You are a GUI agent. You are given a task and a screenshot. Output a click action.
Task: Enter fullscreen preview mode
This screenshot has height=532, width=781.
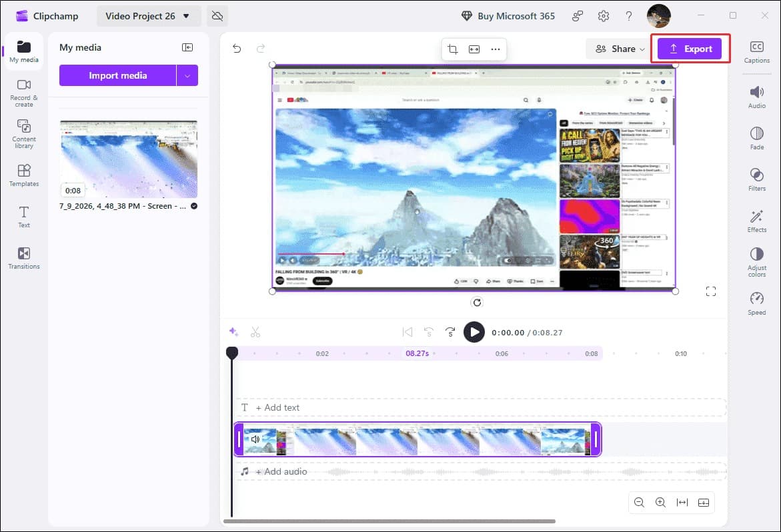711,291
